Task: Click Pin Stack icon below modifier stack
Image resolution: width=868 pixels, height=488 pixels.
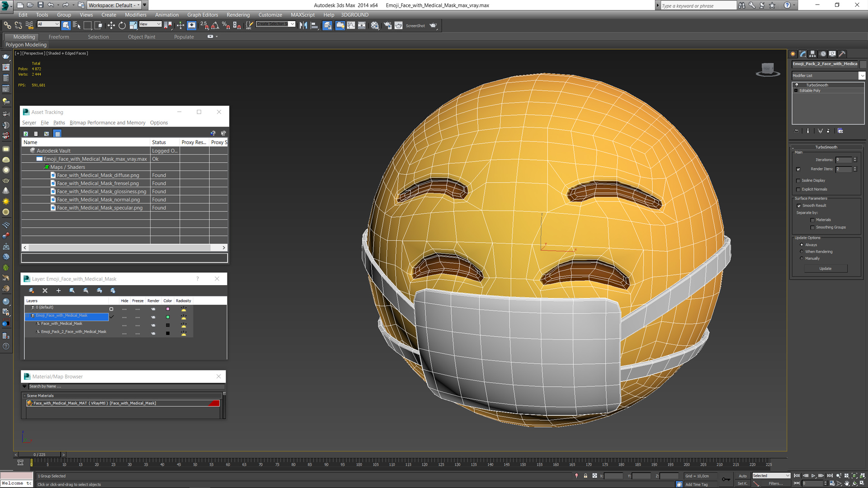Action: [797, 131]
